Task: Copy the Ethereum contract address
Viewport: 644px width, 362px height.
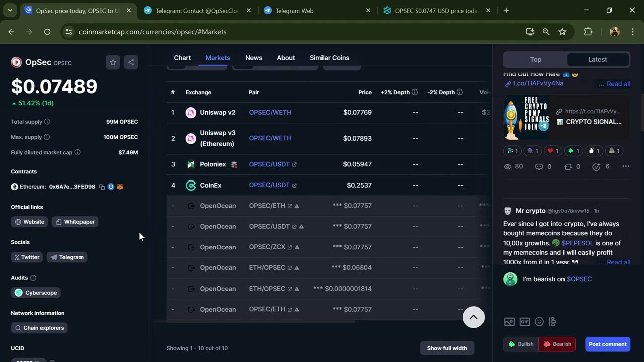Action: 102,187
